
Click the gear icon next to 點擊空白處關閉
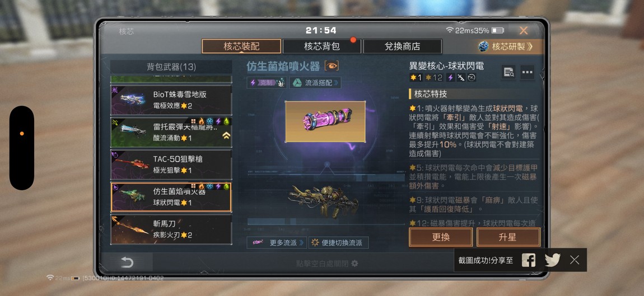coord(355,263)
